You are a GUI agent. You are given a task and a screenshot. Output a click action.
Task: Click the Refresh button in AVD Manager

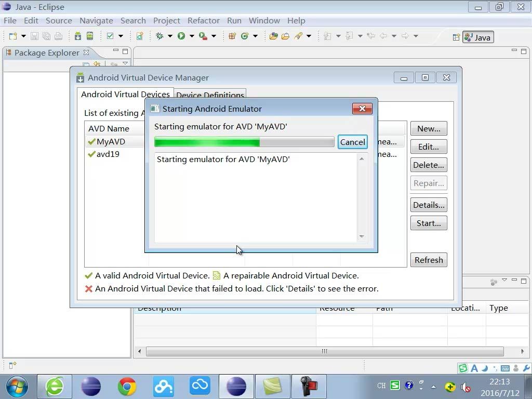[429, 260]
